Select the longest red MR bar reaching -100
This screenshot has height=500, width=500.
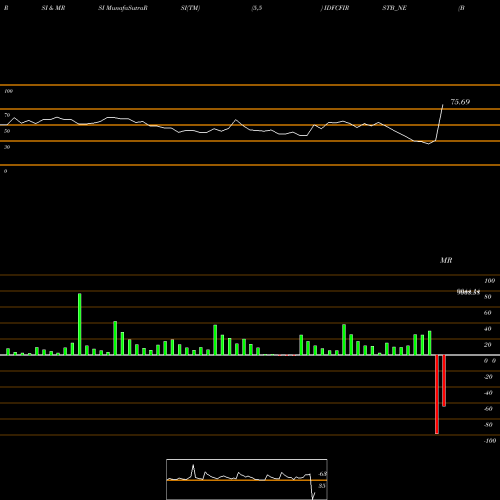point(437,394)
